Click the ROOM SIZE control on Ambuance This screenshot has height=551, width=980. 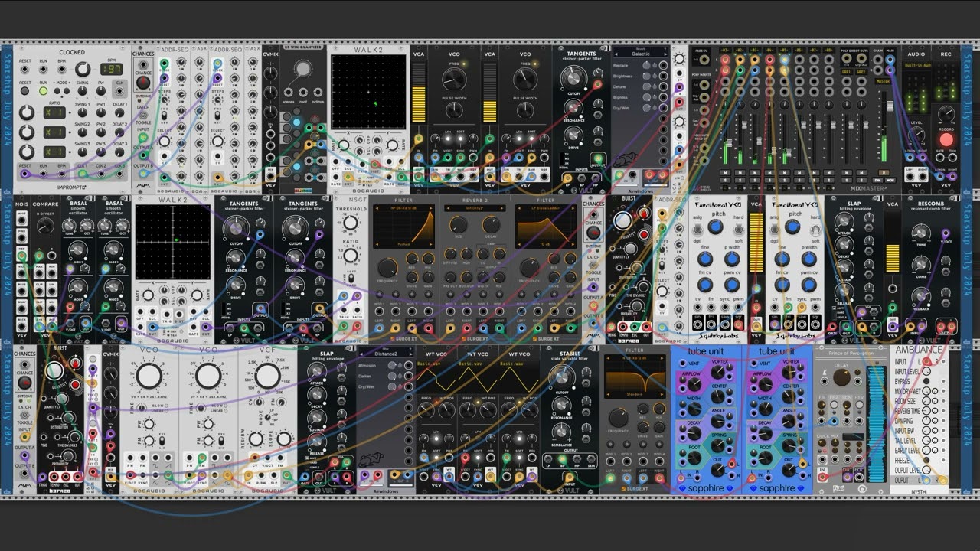[926, 401]
